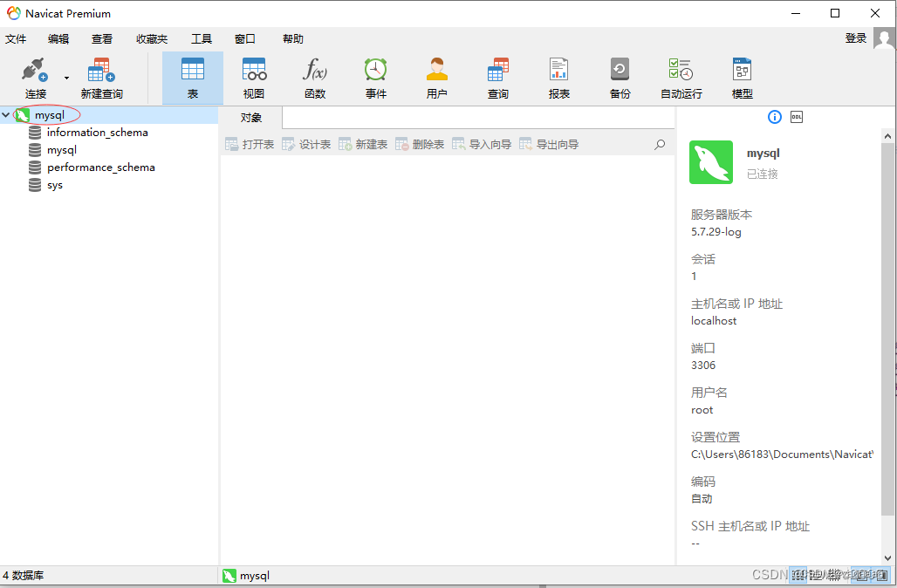
Task: Click the 新建表 button
Action: point(363,144)
